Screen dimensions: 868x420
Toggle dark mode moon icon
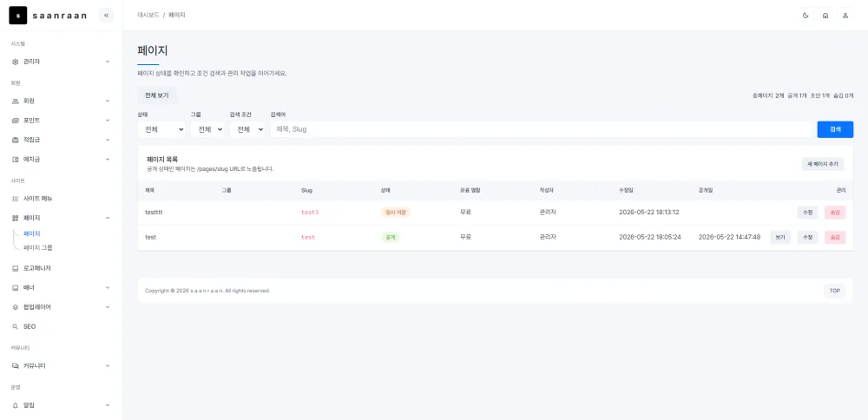806,16
